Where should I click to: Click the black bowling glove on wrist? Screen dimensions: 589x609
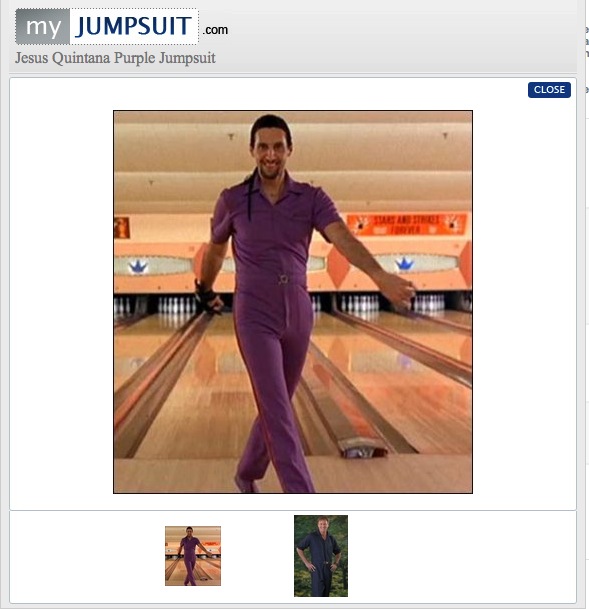point(207,298)
